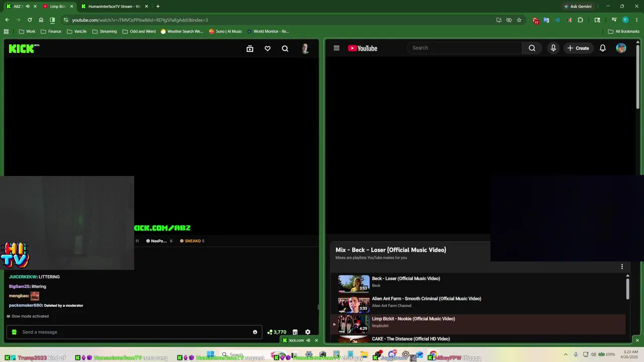This screenshot has height=362, width=644.
Task: Open the mix playlist three-dot options
Action: tap(622, 266)
